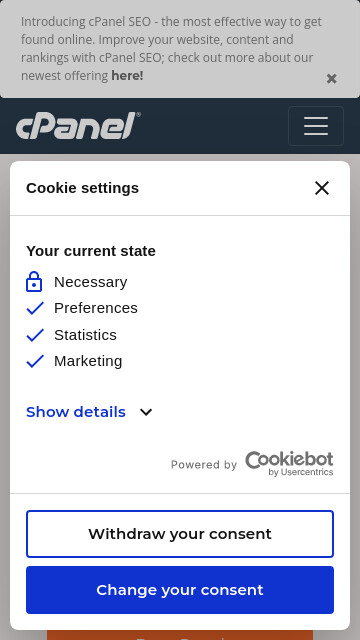The height and width of the screenshot is (640, 360).
Task: Dismiss the cPanel SEO announcement banner
Action: point(331,78)
